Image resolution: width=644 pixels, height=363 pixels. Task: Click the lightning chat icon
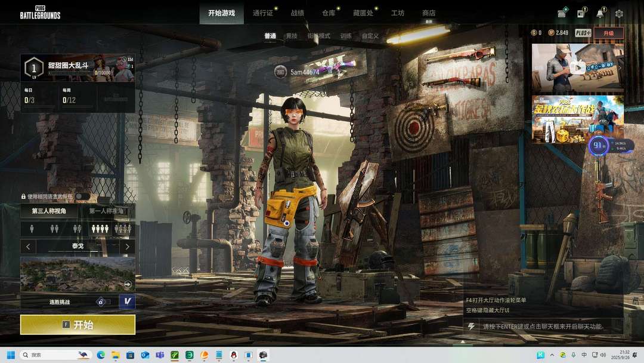click(471, 327)
